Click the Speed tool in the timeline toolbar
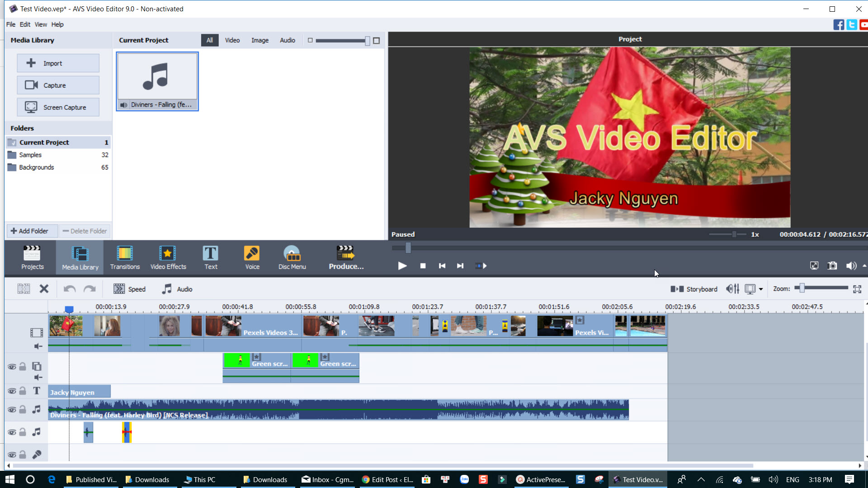Viewport: 868px width, 488px height. 130,289
